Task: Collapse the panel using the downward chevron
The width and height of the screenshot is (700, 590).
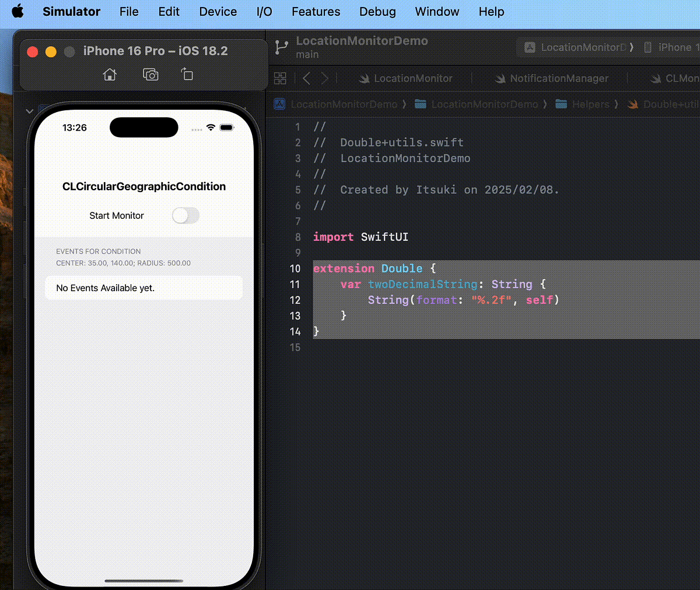Action: [29, 111]
